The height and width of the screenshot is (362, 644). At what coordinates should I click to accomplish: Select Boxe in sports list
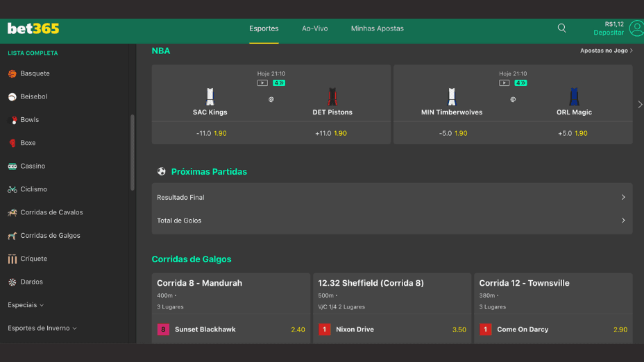[x=28, y=143]
